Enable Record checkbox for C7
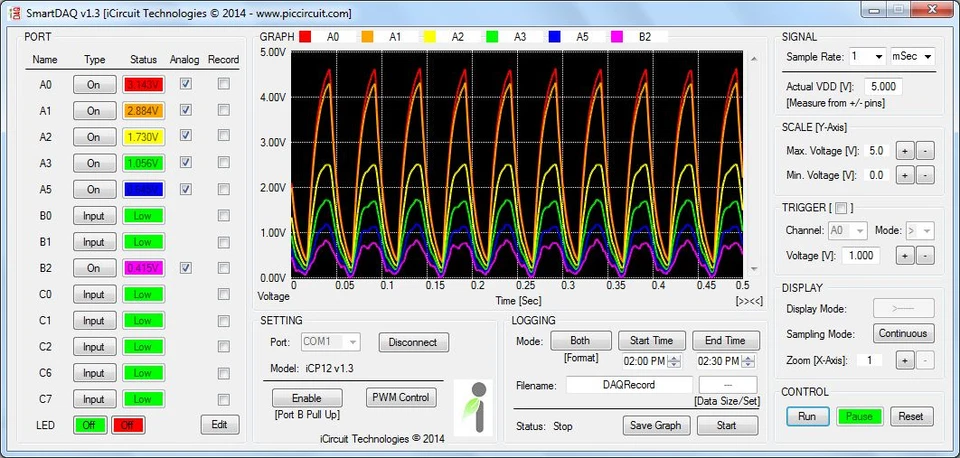 pyautogui.click(x=223, y=399)
